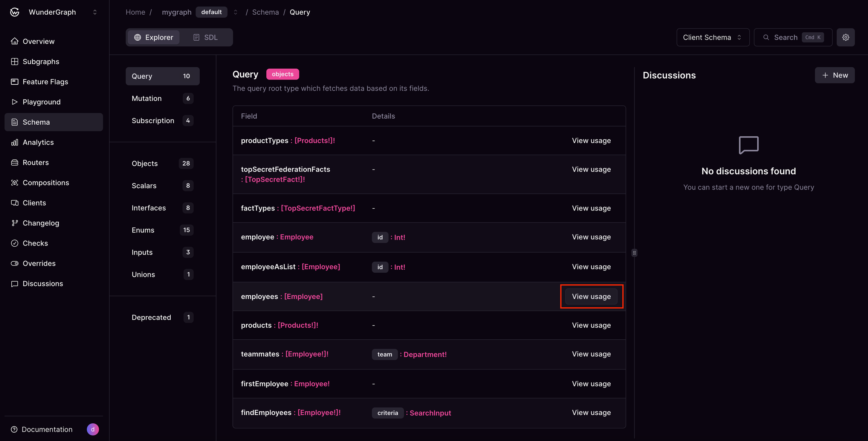Click View usage for firstEmployee
The height and width of the screenshot is (441, 868).
pyautogui.click(x=591, y=384)
